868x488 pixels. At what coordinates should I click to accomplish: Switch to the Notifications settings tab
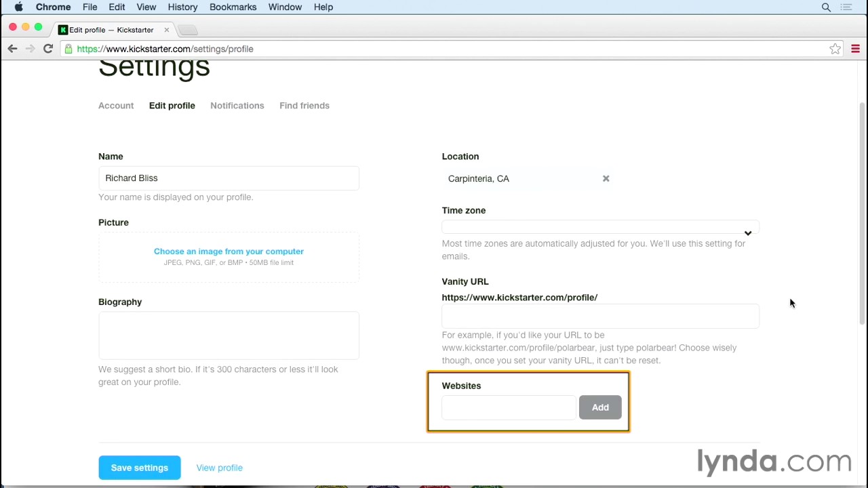237,106
